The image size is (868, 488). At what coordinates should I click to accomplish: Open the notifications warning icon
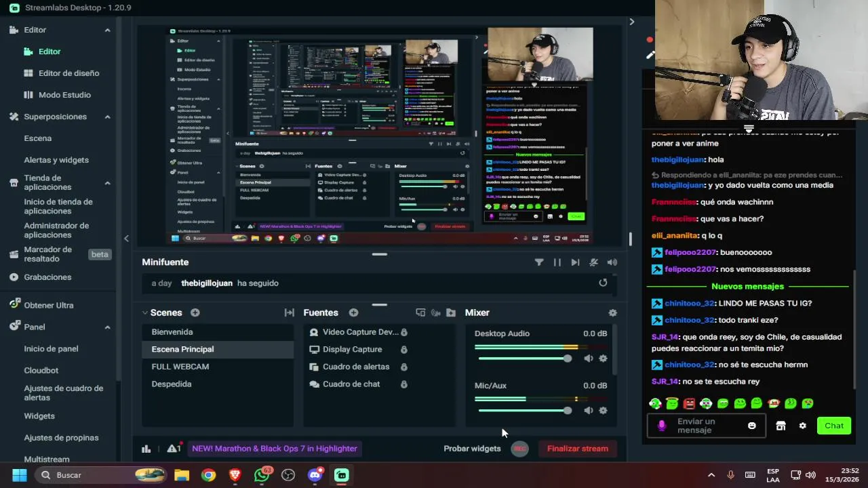click(174, 448)
